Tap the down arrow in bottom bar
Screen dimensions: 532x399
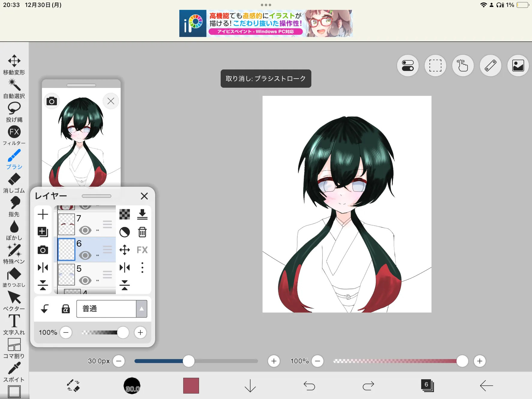(x=250, y=385)
